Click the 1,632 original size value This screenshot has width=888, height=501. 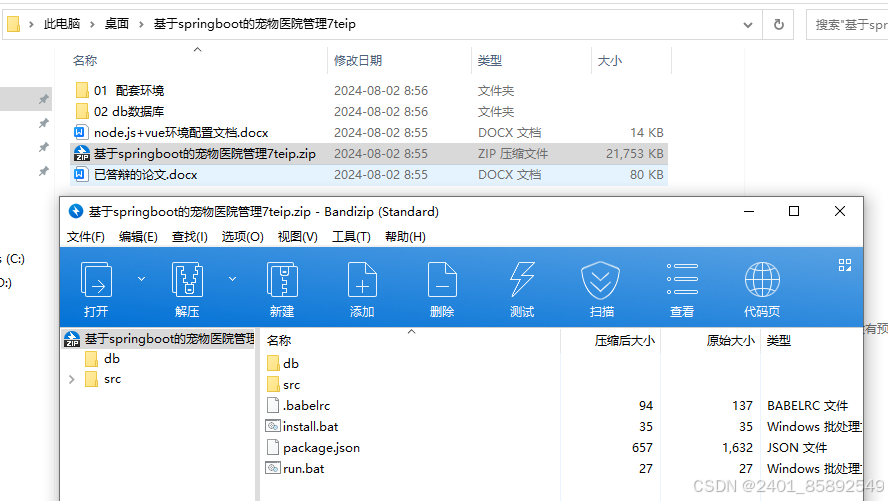coord(737,448)
